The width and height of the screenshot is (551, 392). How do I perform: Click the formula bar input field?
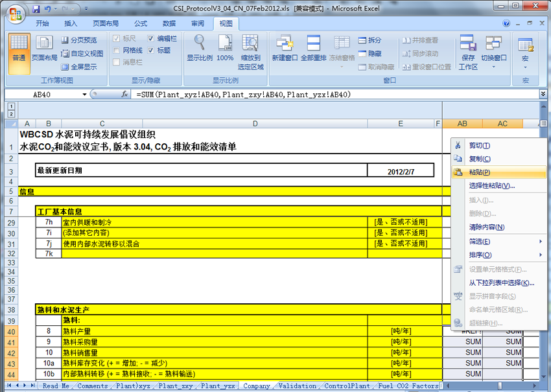[x=324, y=95]
